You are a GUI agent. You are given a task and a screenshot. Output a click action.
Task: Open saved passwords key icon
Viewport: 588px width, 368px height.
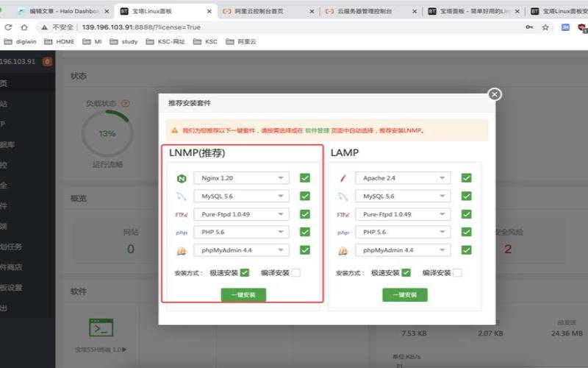529,27
